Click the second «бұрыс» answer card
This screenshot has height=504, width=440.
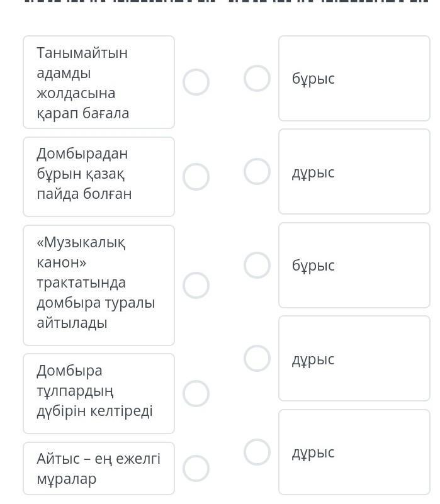tap(354, 265)
